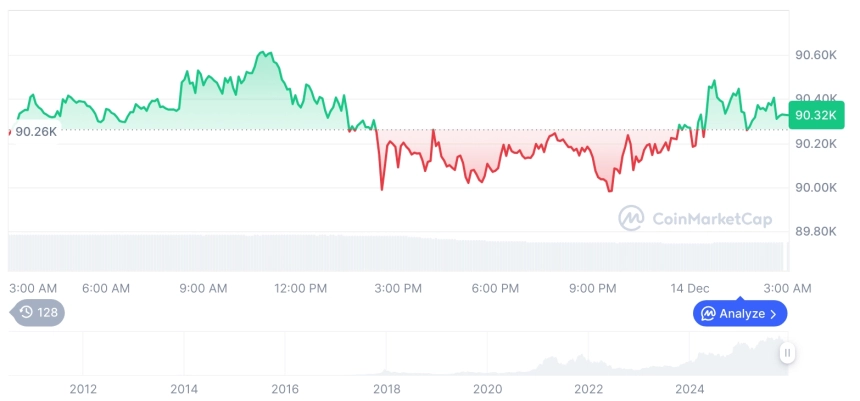
Task: Click the 14 Dec date label on the time axis
Action: 690,288
